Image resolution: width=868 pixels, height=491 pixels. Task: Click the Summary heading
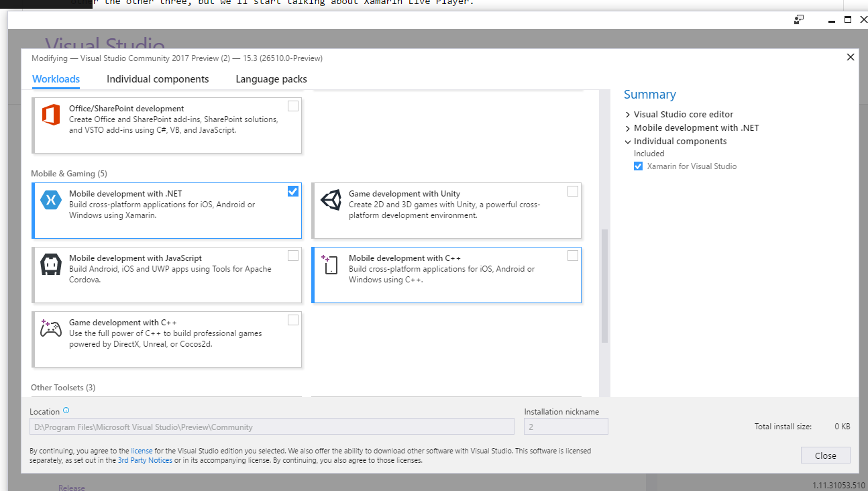coord(649,95)
